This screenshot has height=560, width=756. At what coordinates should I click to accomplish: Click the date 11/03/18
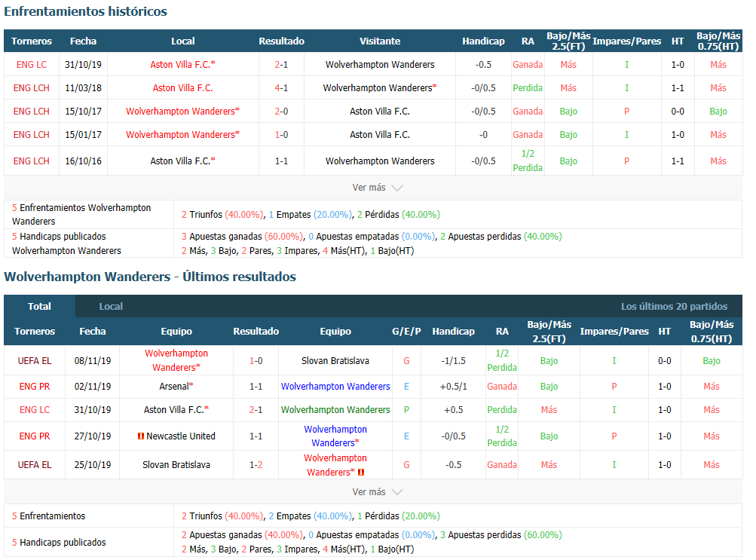84,88
